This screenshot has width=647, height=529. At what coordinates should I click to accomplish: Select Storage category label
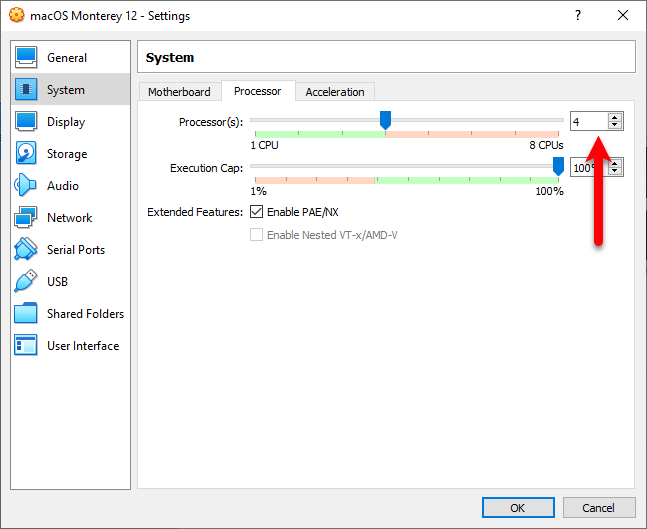[67, 154]
